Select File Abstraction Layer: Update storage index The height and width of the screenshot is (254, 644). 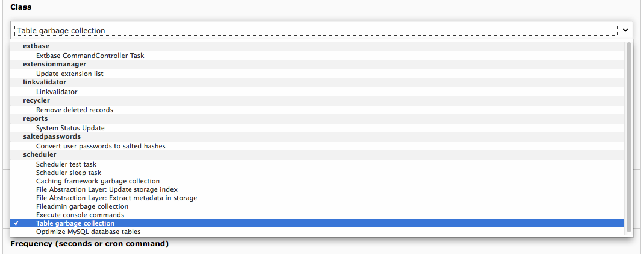[107, 189]
